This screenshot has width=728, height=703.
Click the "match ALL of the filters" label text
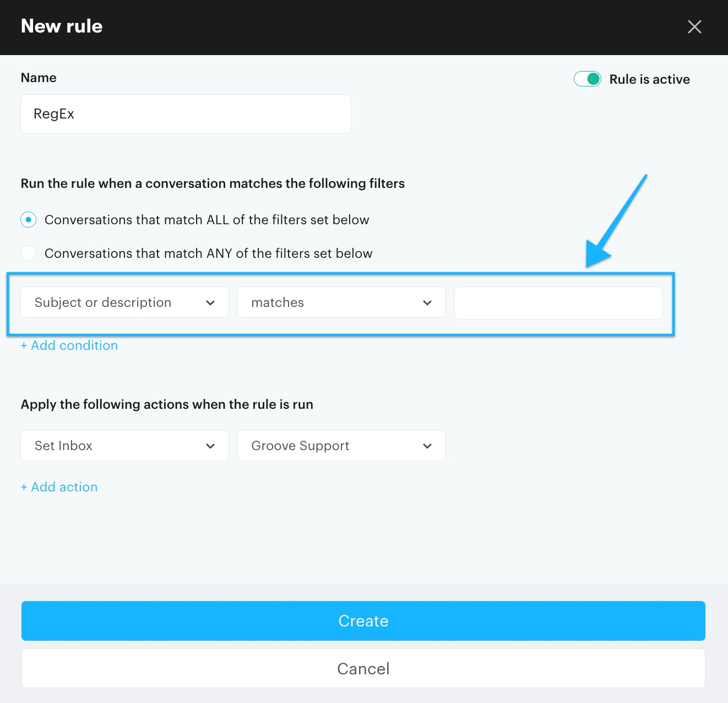(x=207, y=220)
